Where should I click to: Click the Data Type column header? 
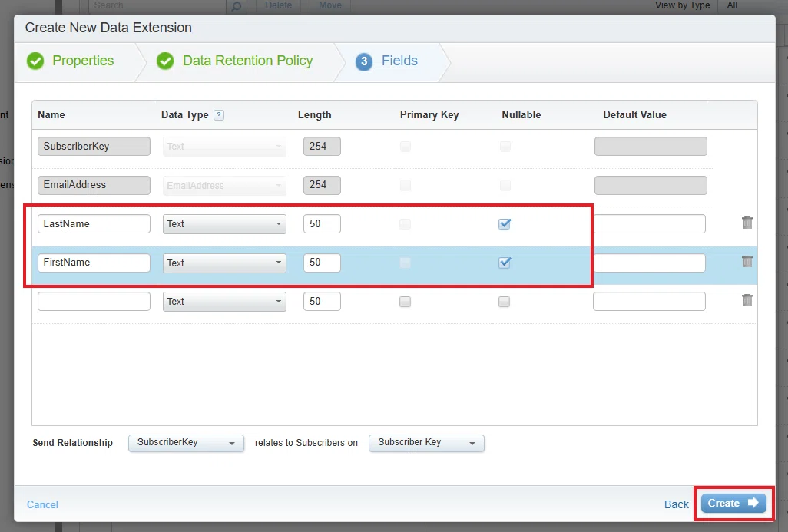coord(185,115)
